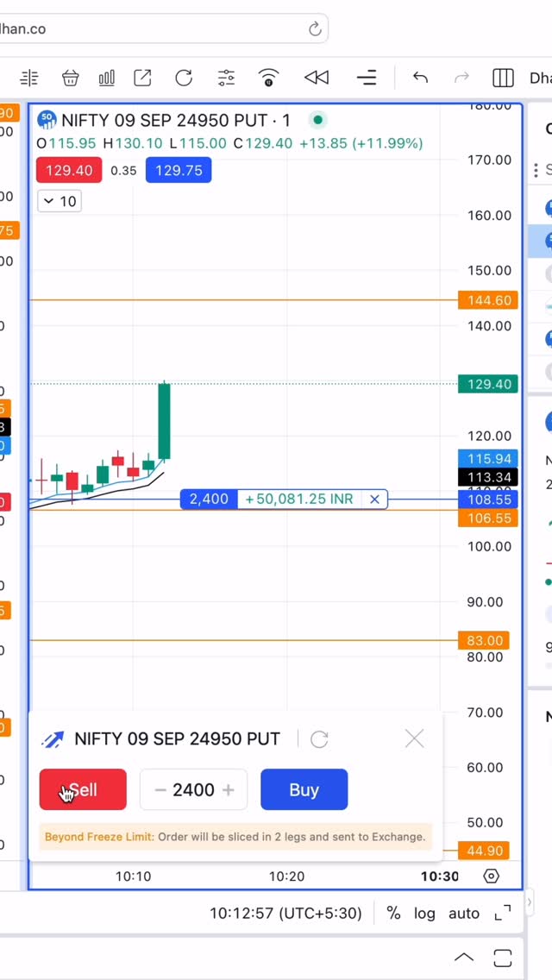This screenshot has width=552, height=980.
Task: Open the basket order icon
Action: pos(71,79)
